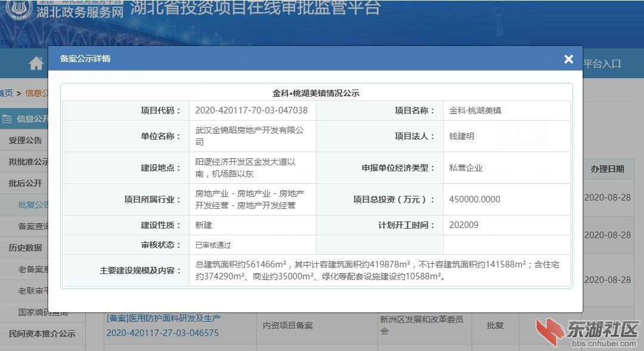644x351 pixels.
Task: Click the 已审核通过 review status value
Action: tap(213, 245)
